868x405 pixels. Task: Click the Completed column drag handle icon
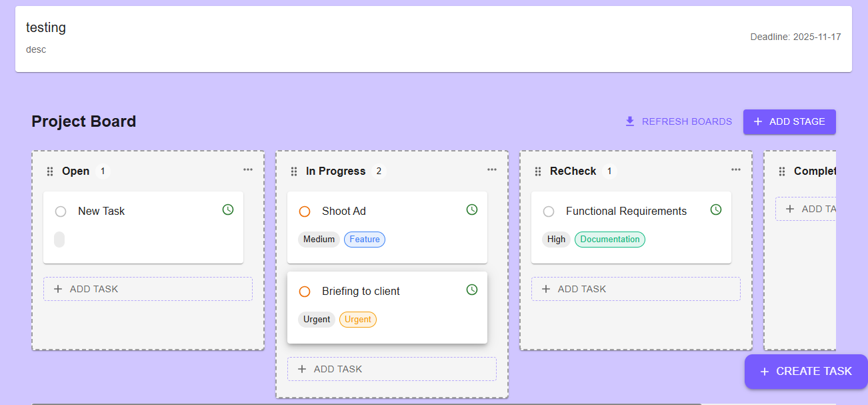[782, 171]
